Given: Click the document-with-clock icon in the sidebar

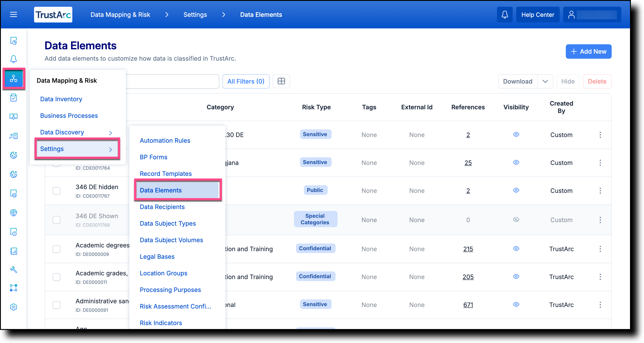Looking at the screenshot, I should click(x=14, y=41).
